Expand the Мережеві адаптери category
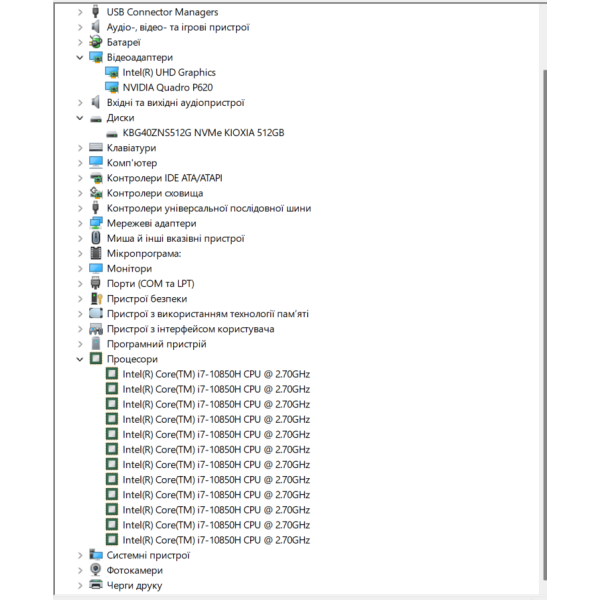The image size is (600, 600). pos(80,223)
